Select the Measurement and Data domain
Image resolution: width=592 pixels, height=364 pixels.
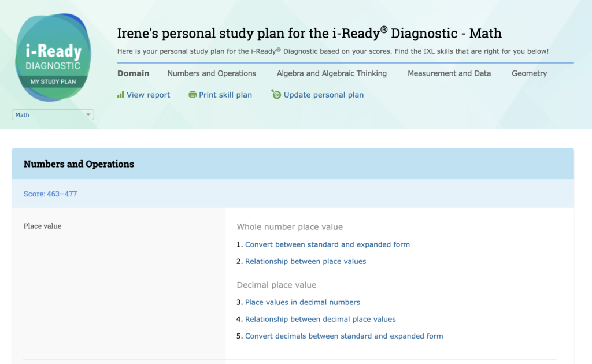[x=449, y=73]
